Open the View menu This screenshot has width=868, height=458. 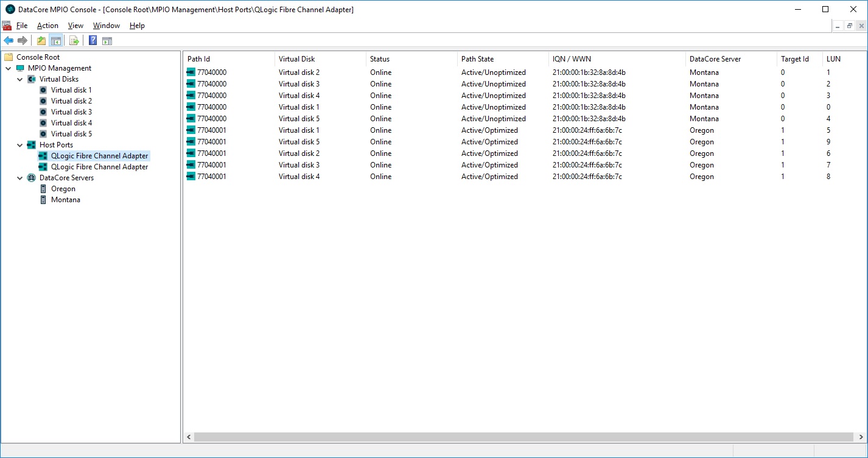pyautogui.click(x=75, y=26)
